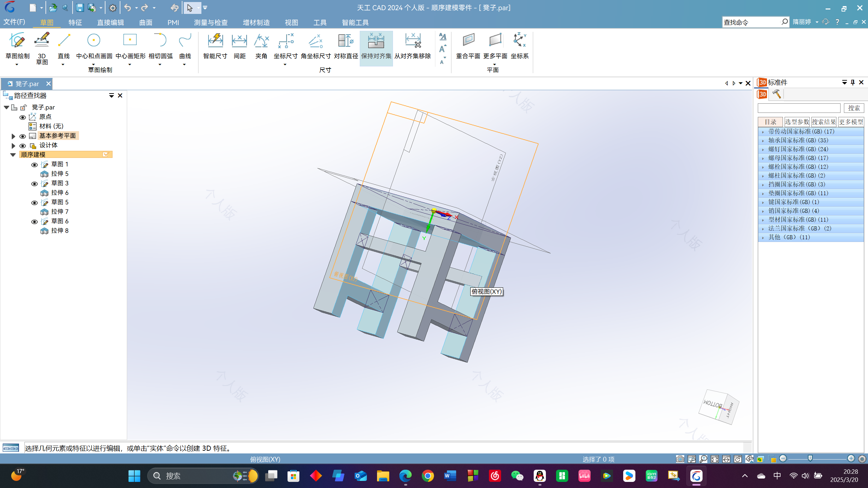
Task: Activate the 间距 distance dimension tool
Action: tap(239, 46)
